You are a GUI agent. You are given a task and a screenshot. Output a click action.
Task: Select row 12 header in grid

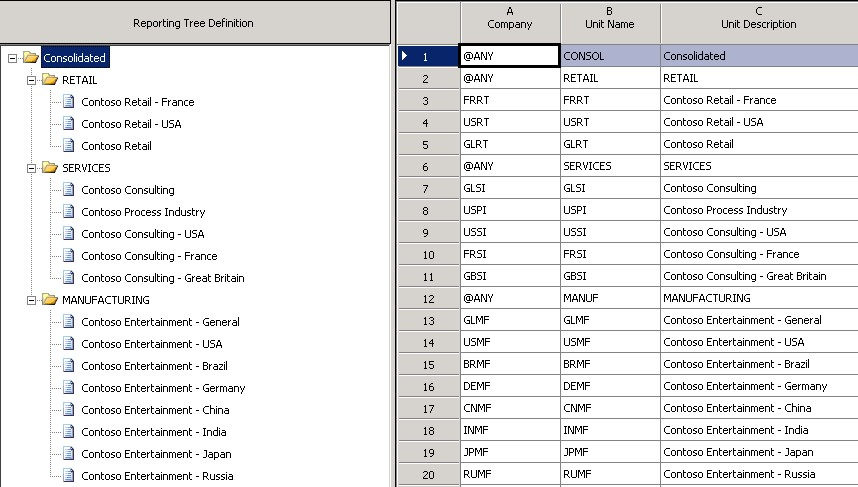click(428, 299)
